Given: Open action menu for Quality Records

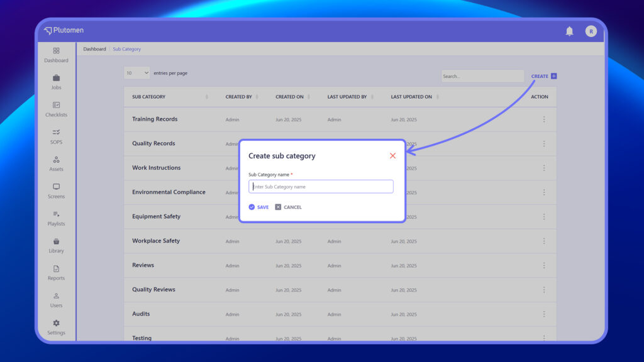Looking at the screenshot, I should click(544, 144).
